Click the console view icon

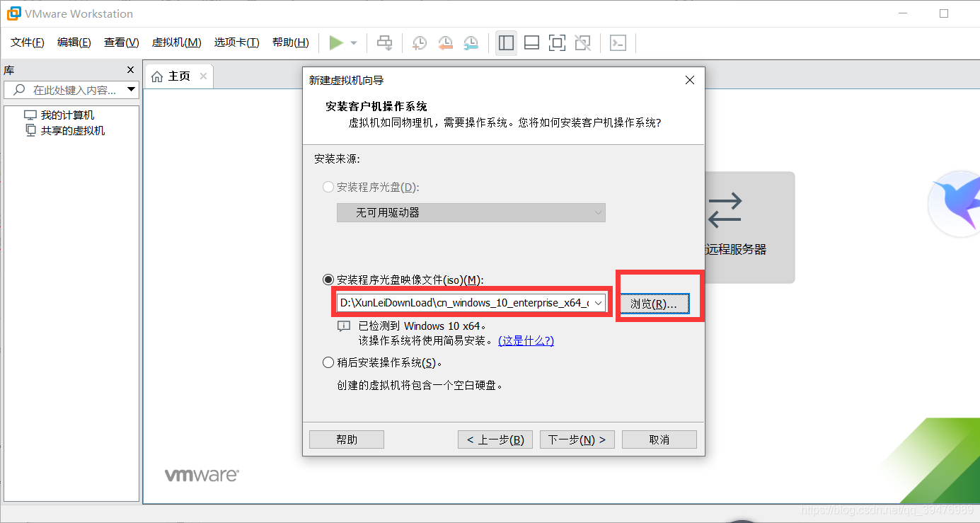618,43
